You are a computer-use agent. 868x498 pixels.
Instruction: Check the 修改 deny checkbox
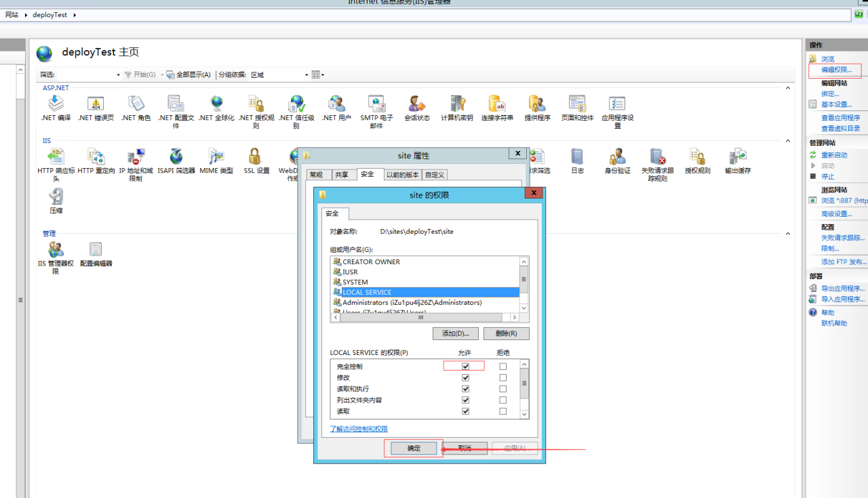(x=502, y=377)
